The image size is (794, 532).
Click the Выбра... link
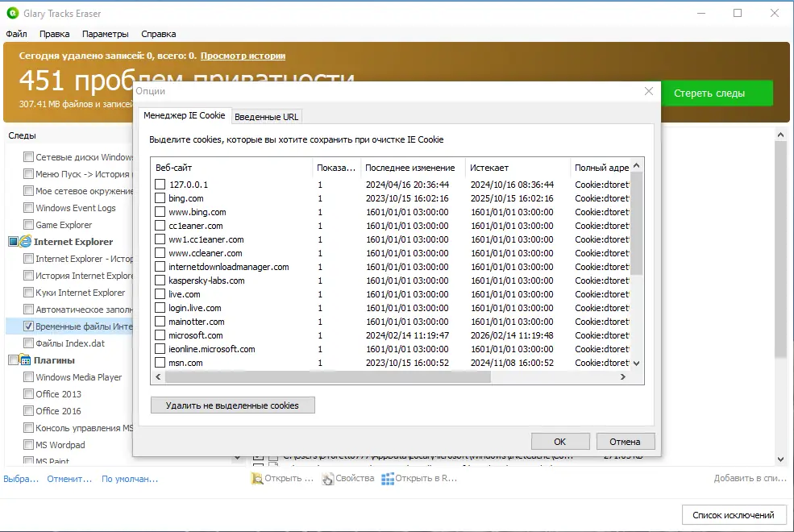(x=21, y=479)
